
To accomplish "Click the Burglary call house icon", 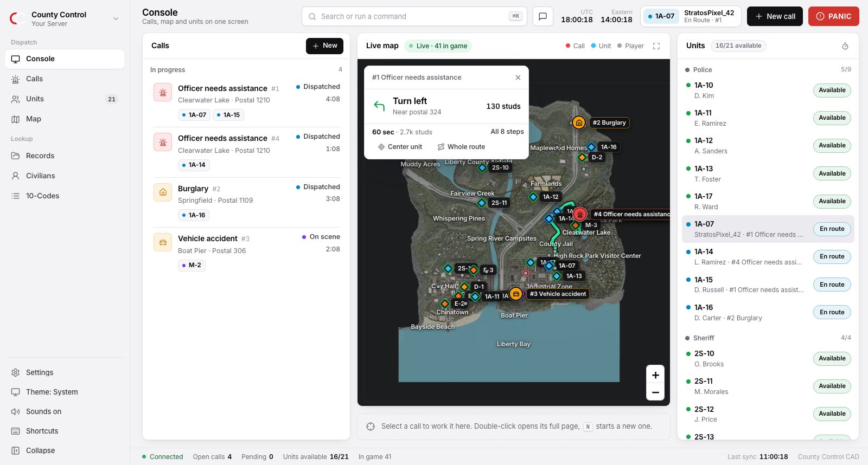I will [x=163, y=192].
